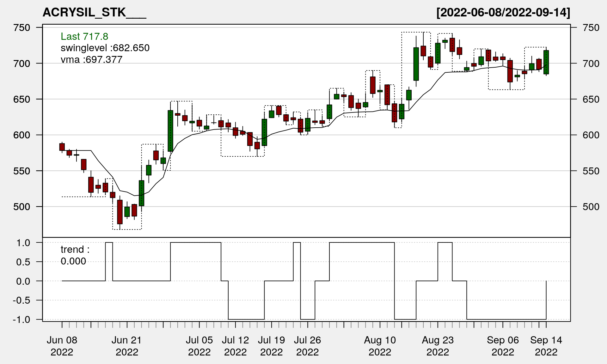Click the Aug 23 2022 date label
This screenshot has height=364, width=607.
pyautogui.click(x=438, y=346)
